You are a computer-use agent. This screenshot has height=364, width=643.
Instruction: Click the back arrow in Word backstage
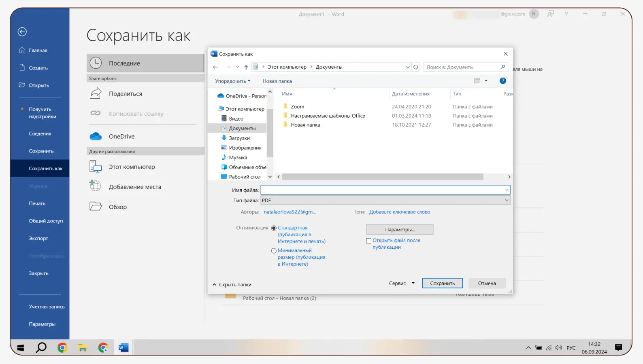click(x=22, y=32)
